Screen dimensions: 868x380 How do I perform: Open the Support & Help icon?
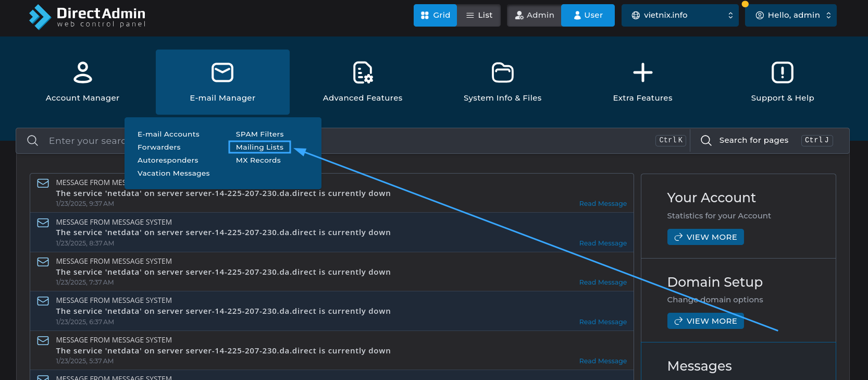pos(783,72)
